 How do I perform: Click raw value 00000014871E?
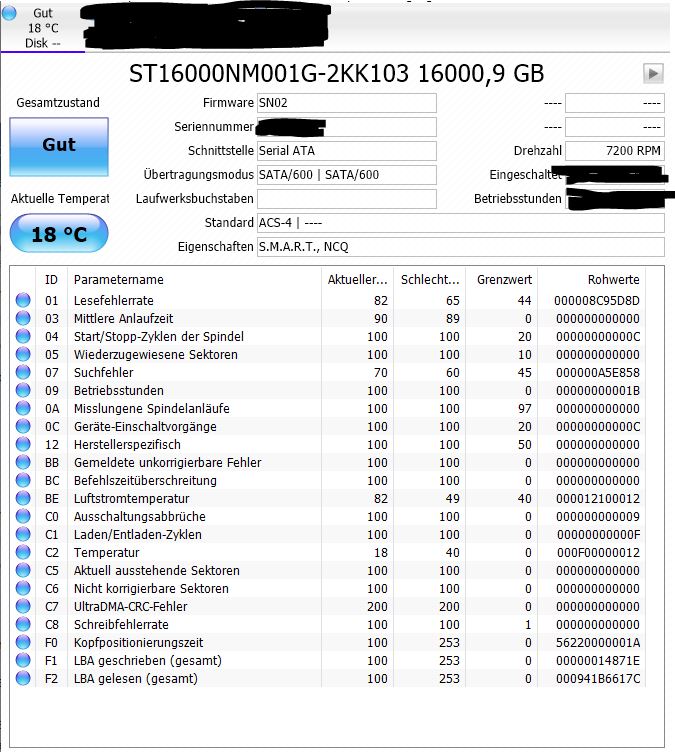click(598, 660)
